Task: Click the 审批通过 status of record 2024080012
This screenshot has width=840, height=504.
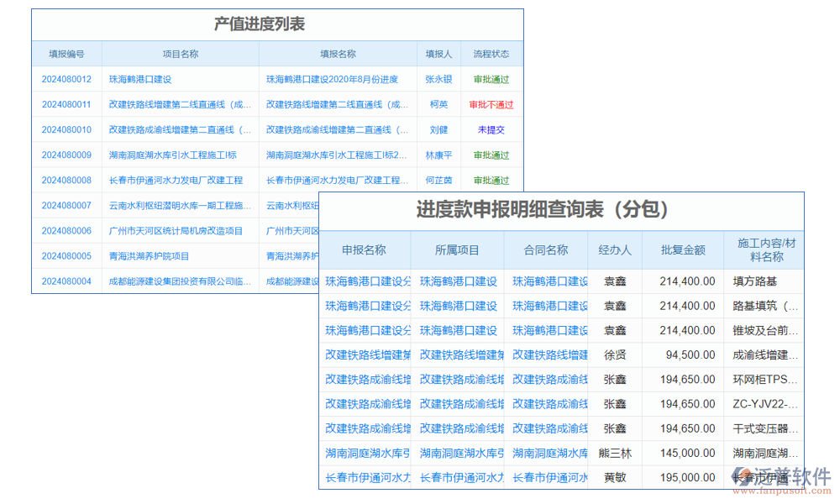Action: point(491,80)
